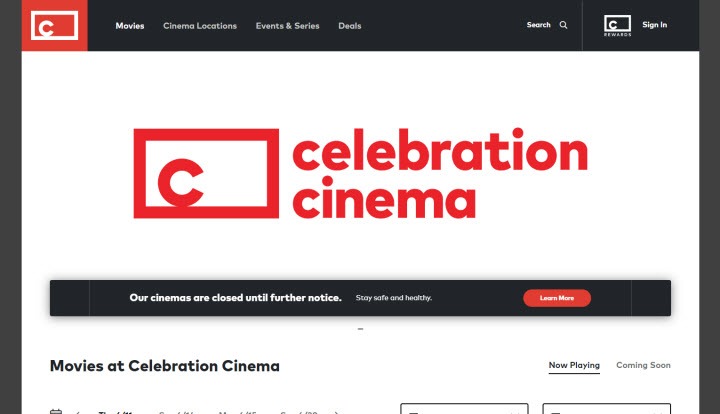Click the Sign In link

tap(654, 25)
